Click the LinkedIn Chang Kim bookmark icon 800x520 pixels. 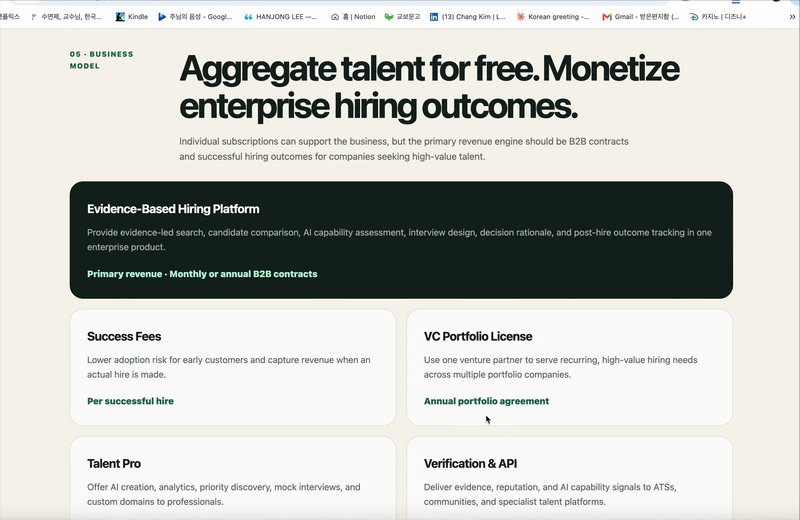434,17
